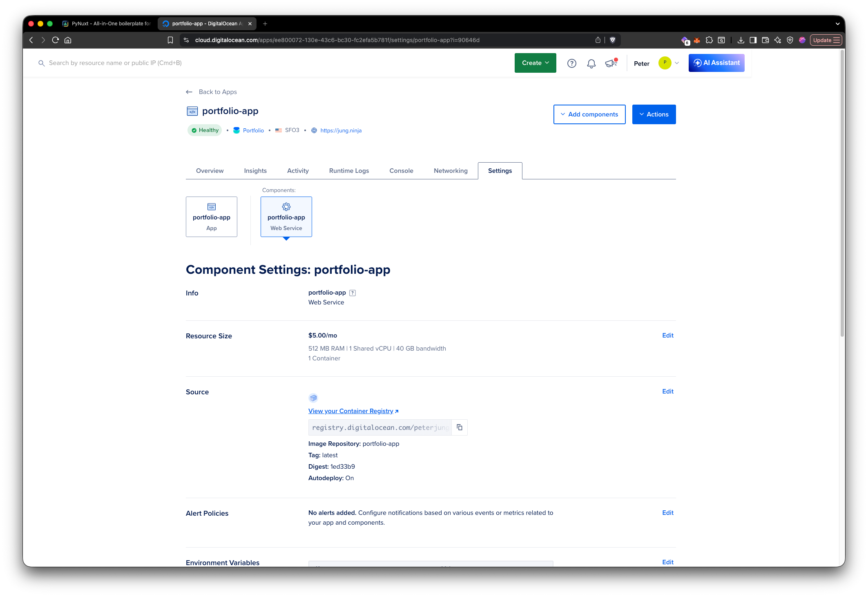Open the help question mark icon
Screen dimensions: 868x597
572,63
